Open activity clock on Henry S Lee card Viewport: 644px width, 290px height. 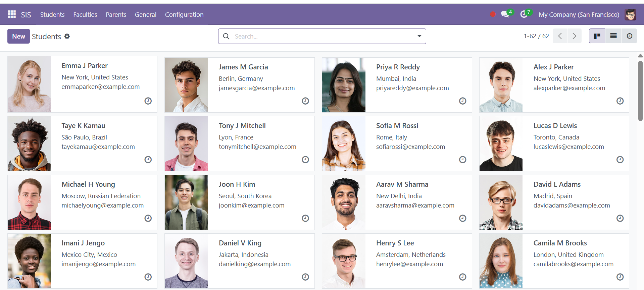point(463,277)
